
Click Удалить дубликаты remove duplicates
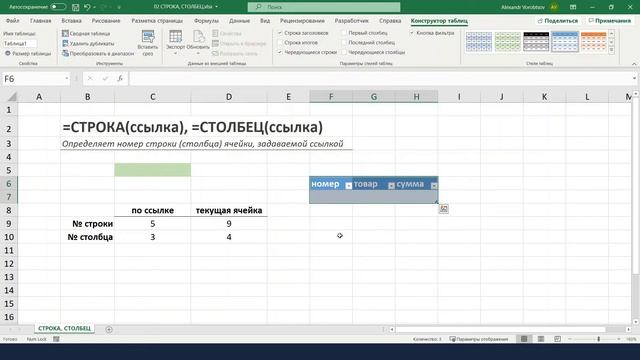pyautogui.click(x=88, y=43)
